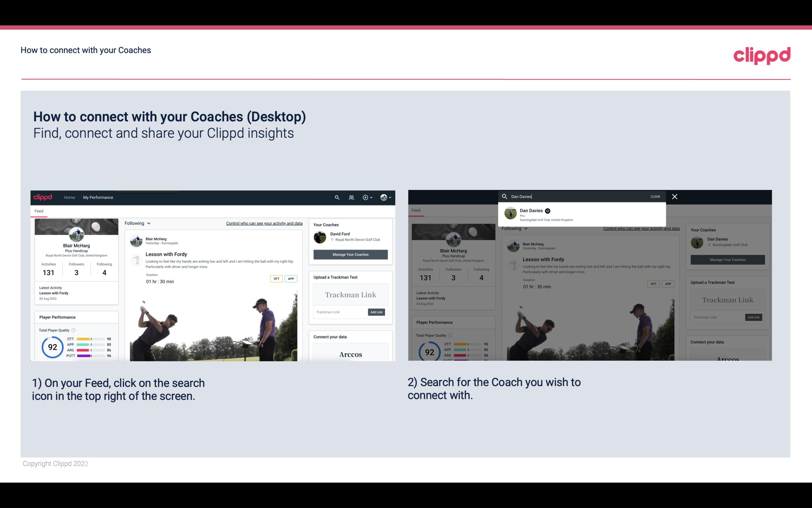Click the Home tab in top navigation

click(x=69, y=197)
